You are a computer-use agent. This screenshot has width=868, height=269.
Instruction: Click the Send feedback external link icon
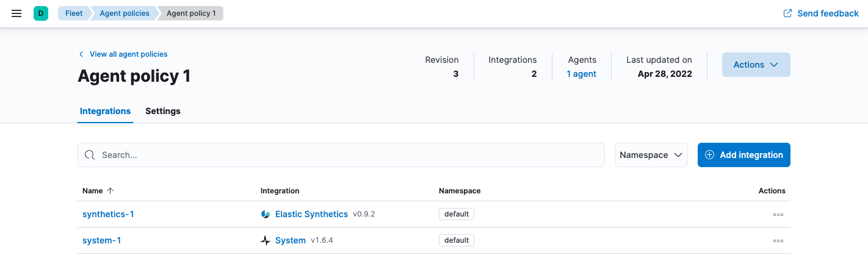click(x=788, y=13)
